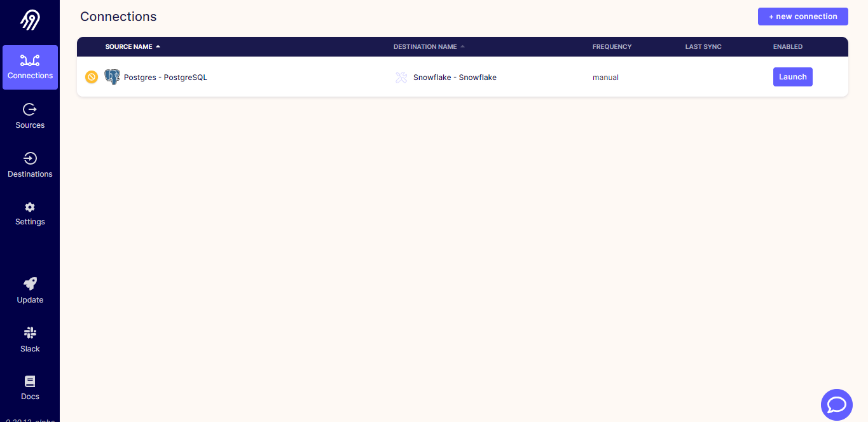The image size is (868, 422).
Task: Open the Destinations section in the sidebar
Action: (x=29, y=165)
